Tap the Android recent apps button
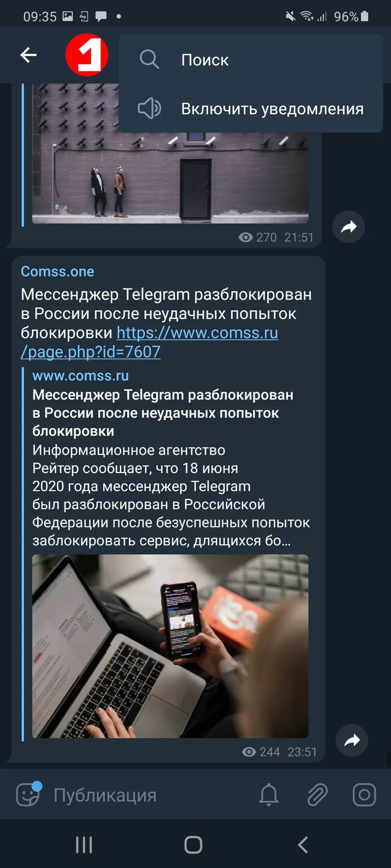 (x=84, y=845)
